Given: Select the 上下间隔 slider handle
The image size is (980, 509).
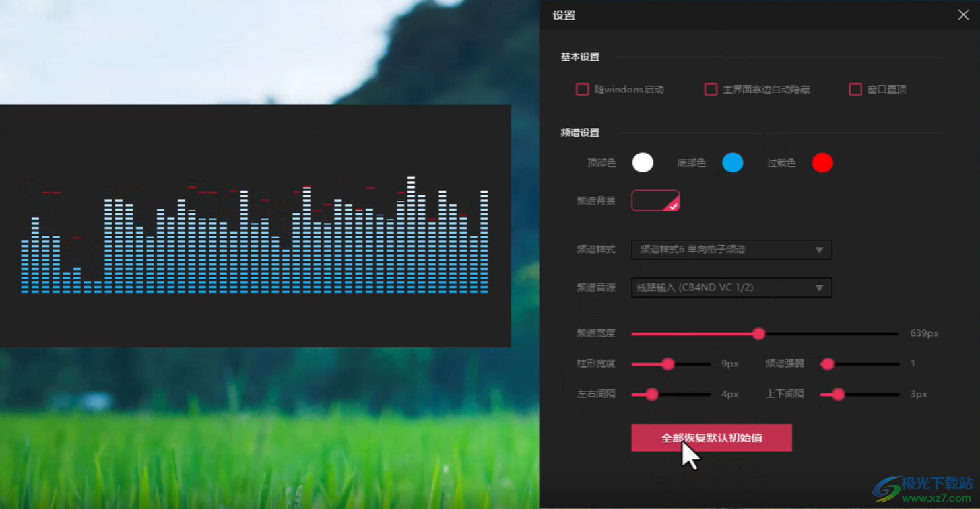Looking at the screenshot, I should tap(837, 395).
